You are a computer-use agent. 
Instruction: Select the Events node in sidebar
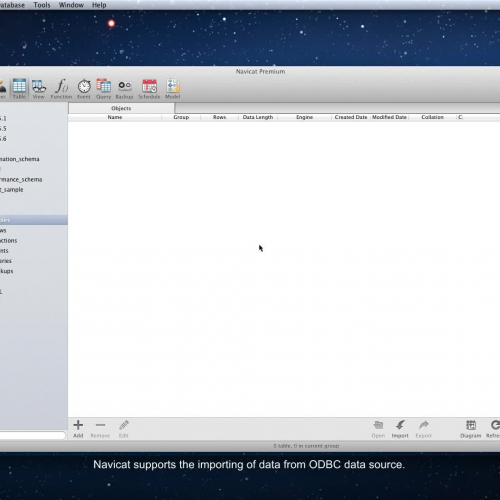tap(4, 251)
